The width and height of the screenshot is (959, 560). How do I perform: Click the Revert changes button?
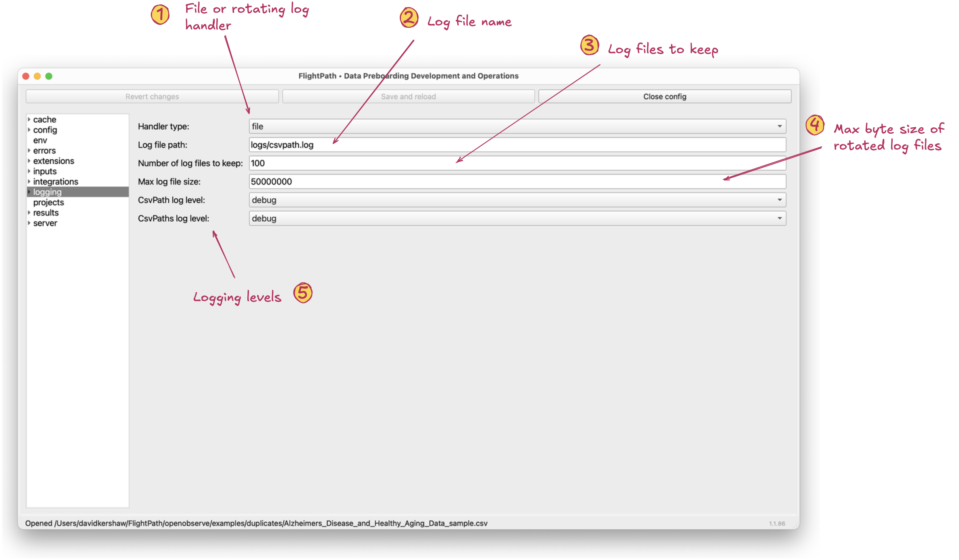[x=152, y=97]
